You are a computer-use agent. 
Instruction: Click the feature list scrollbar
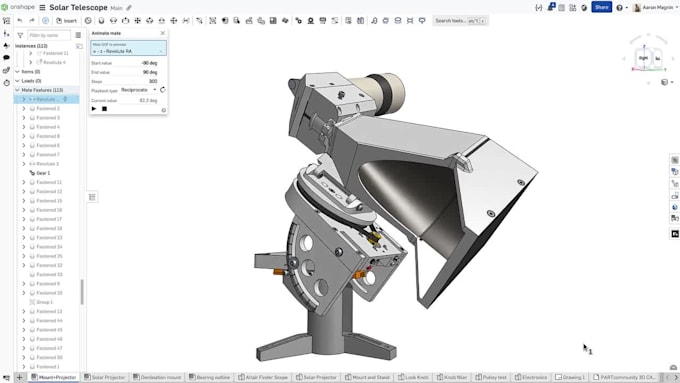click(x=82, y=291)
